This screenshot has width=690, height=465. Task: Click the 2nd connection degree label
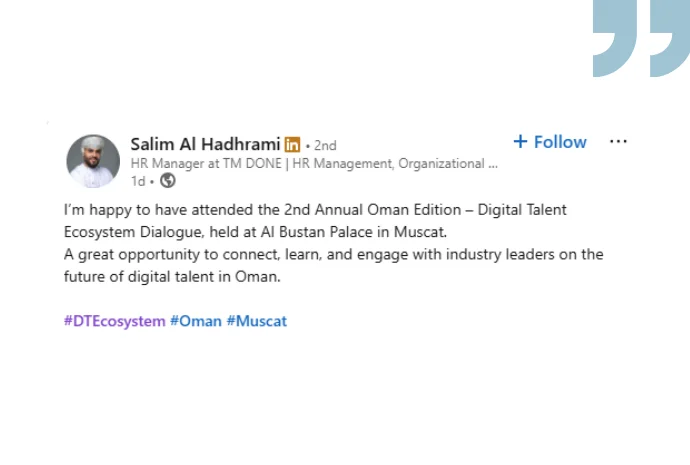325,145
